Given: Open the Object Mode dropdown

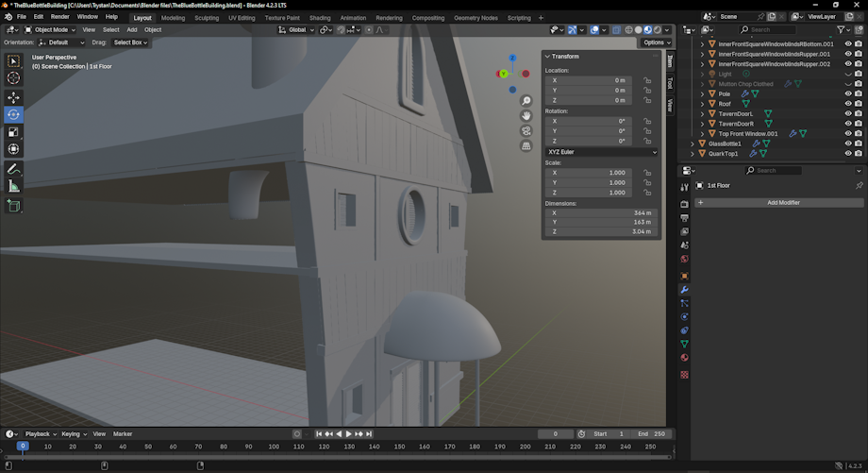Looking at the screenshot, I should click(50, 29).
